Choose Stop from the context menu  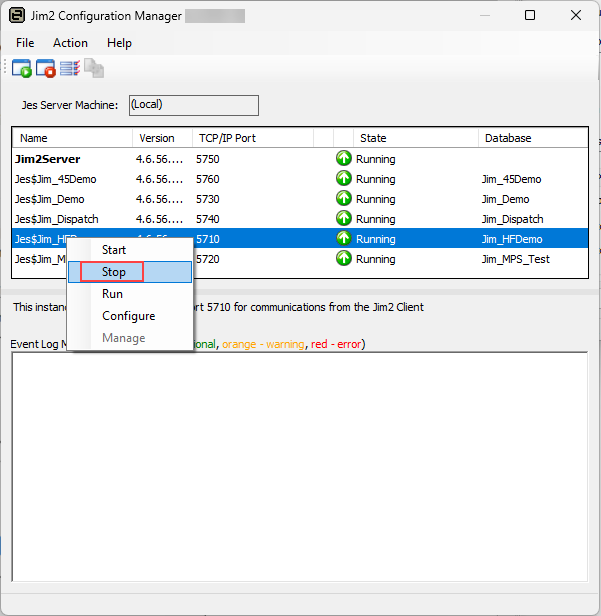pyautogui.click(x=130, y=272)
